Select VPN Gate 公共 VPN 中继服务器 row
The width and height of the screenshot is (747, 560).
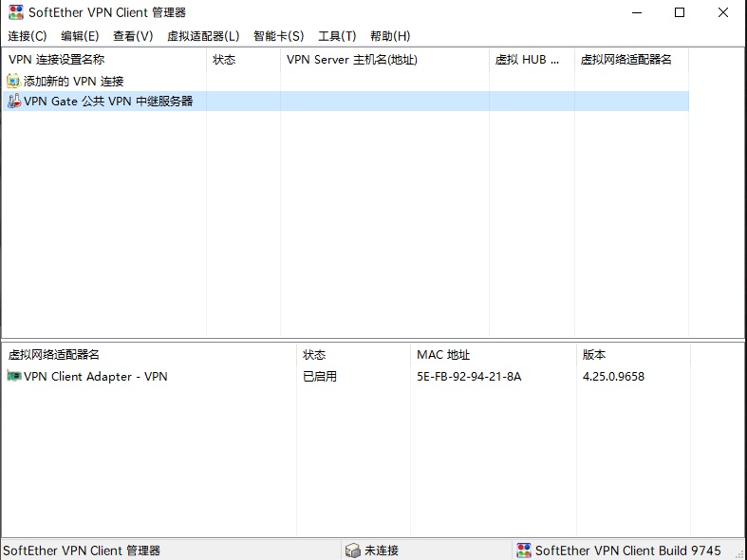click(x=345, y=101)
